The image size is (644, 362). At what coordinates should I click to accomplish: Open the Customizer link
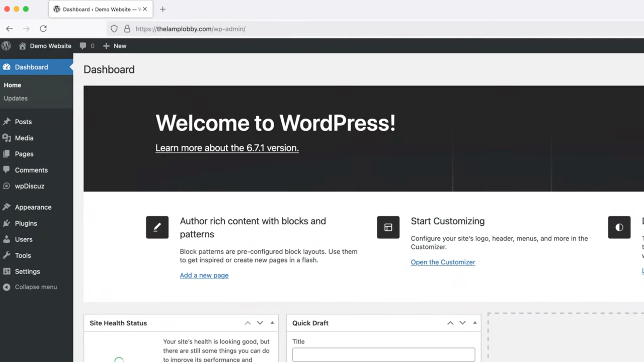click(x=443, y=262)
